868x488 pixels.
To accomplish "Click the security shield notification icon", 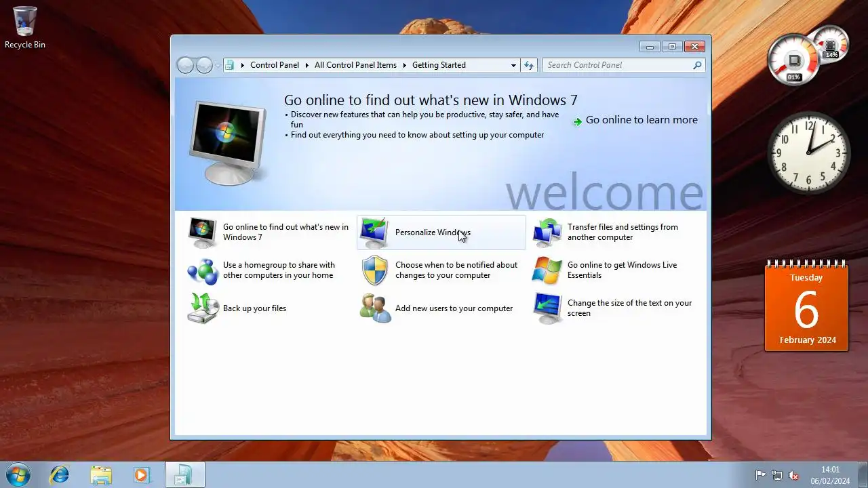I will (374, 270).
